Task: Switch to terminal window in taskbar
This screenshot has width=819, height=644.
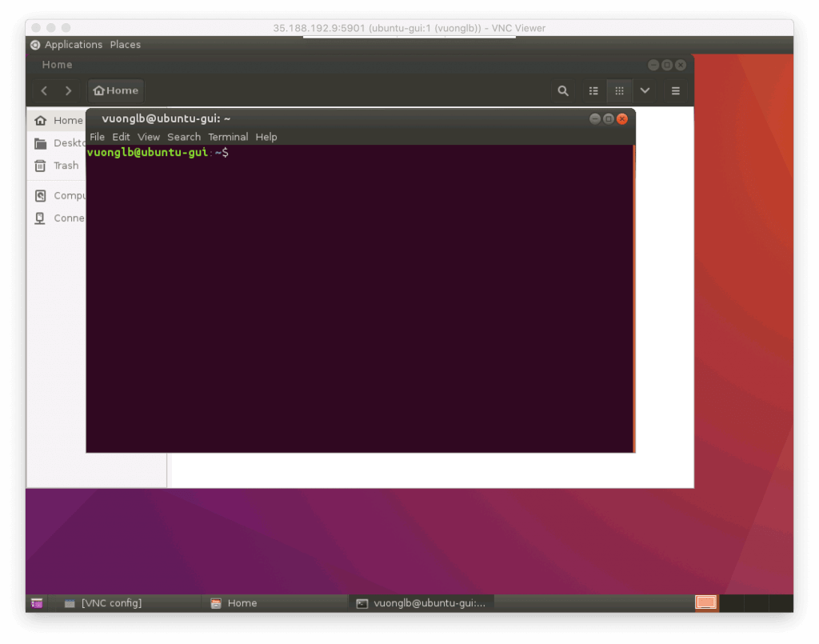Action: point(421,603)
